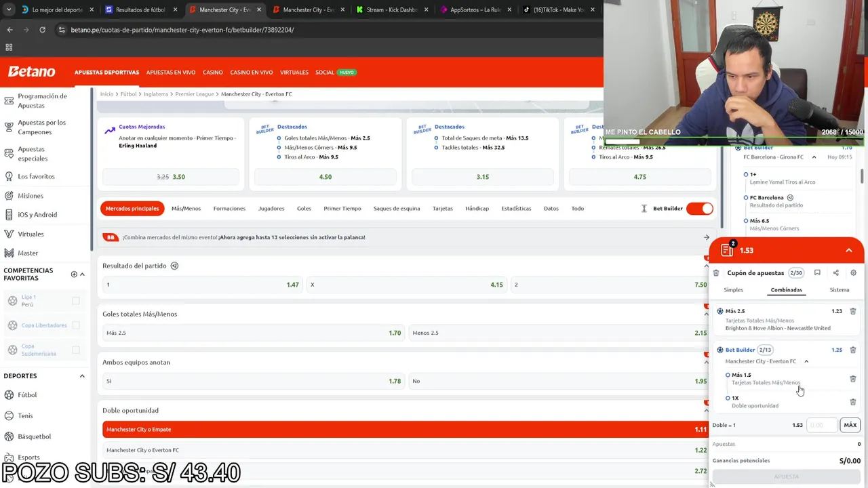Open the Apuestas en Vivo menu
The width and height of the screenshot is (868, 488).
(x=171, y=72)
